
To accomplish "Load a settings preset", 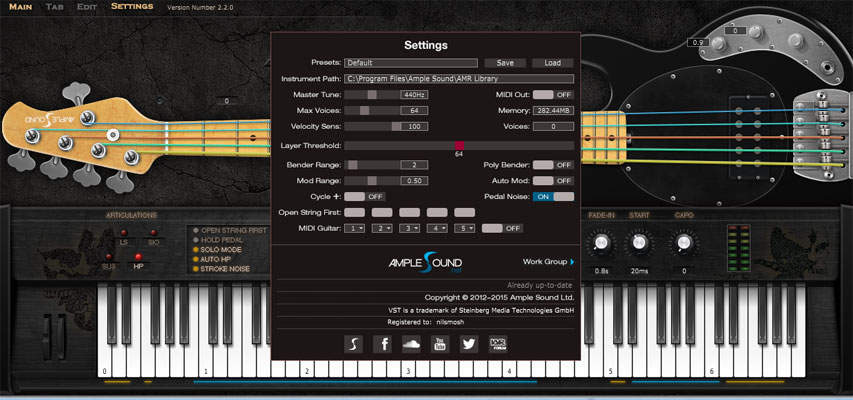I will [553, 63].
